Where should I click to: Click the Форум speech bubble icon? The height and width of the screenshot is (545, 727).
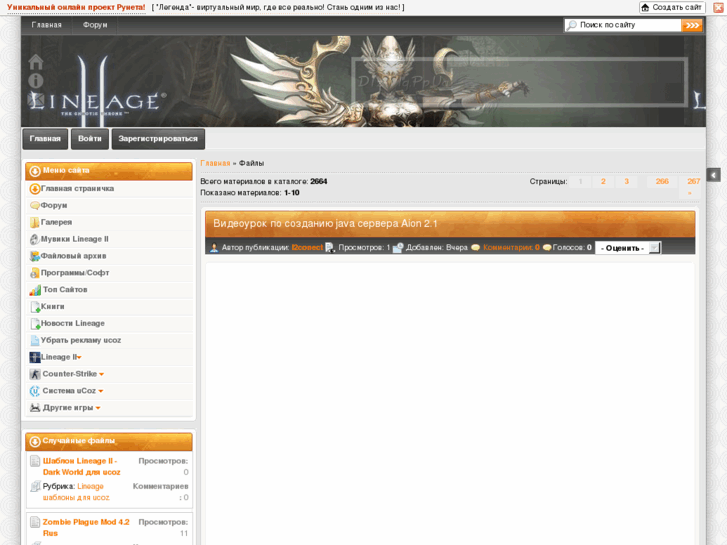coord(34,205)
